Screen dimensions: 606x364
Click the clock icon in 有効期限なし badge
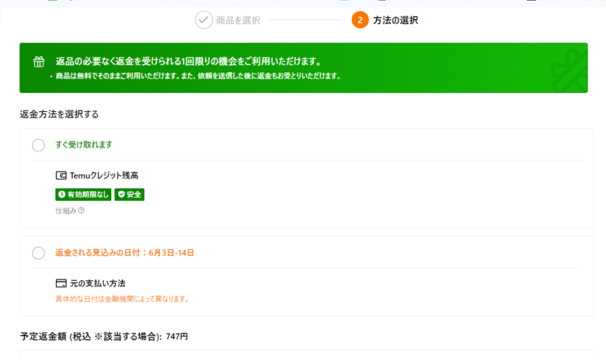point(61,195)
